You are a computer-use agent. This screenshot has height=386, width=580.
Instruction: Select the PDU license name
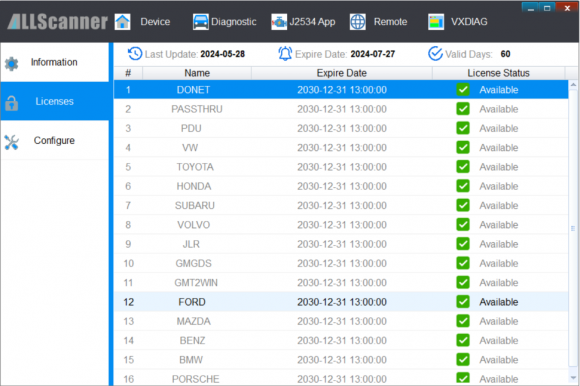pos(191,128)
